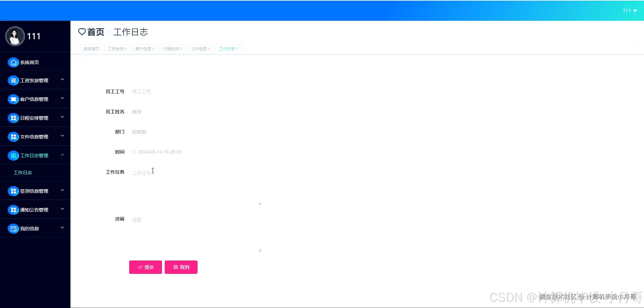The width and height of the screenshot is (644, 308).
Task: Switch to the 日程安排 tab
Action: click(171, 49)
